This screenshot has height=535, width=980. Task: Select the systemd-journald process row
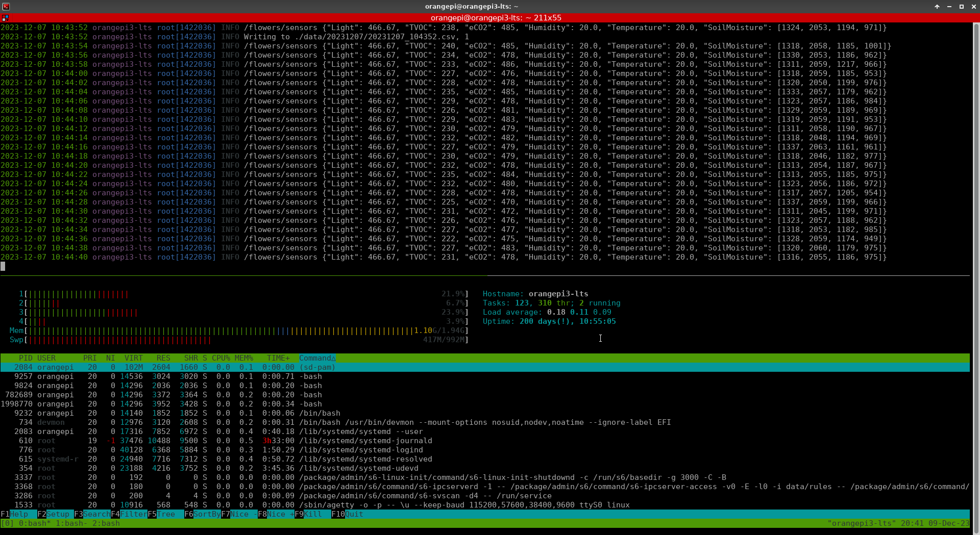[x=485, y=441]
